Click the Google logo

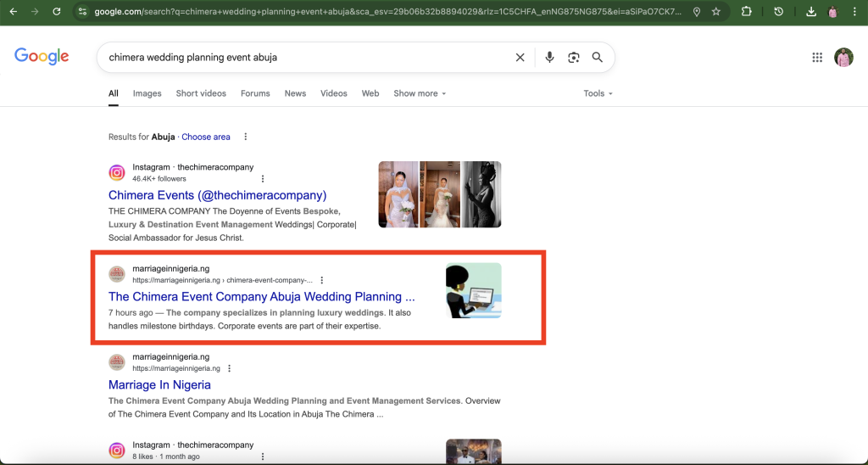tap(42, 57)
